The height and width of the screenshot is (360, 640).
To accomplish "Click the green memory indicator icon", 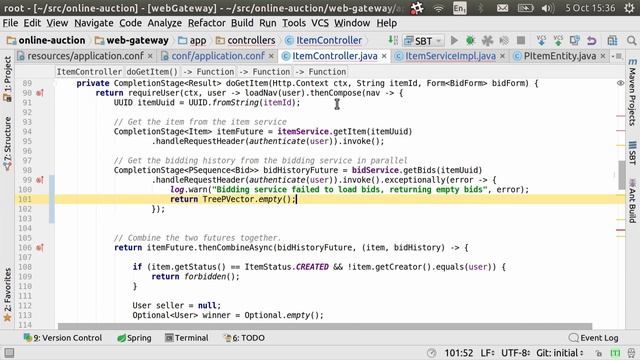I will coord(615,353).
